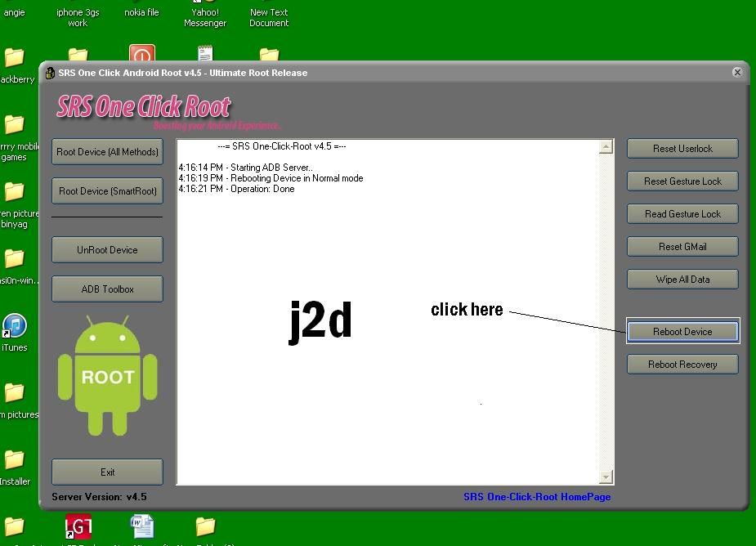
Task: Open the Yahoo! Messenger desktop icon
Action: 205,16
